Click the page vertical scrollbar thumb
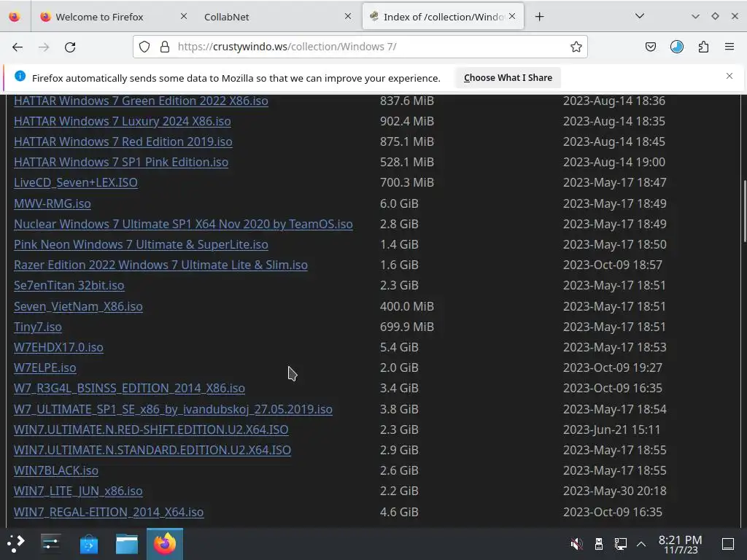The width and height of the screenshot is (747, 560). tap(743, 211)
